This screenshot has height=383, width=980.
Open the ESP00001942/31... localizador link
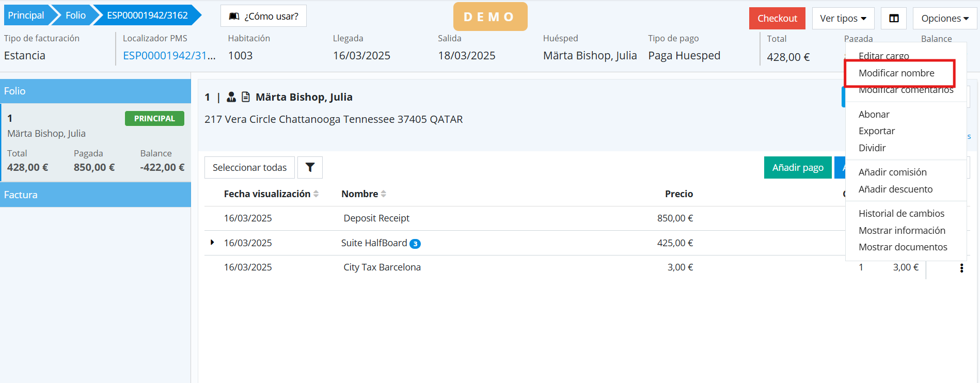(x=169, y=56)
